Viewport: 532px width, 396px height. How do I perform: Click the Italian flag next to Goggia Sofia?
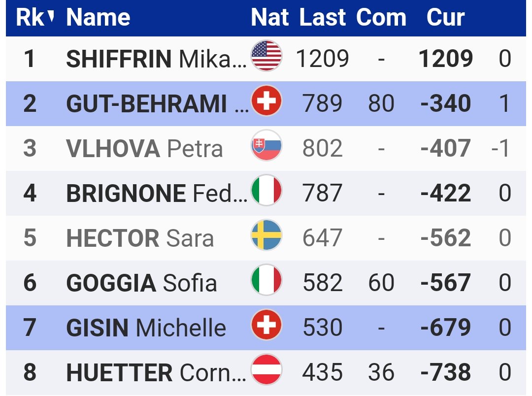pos(266,280)
